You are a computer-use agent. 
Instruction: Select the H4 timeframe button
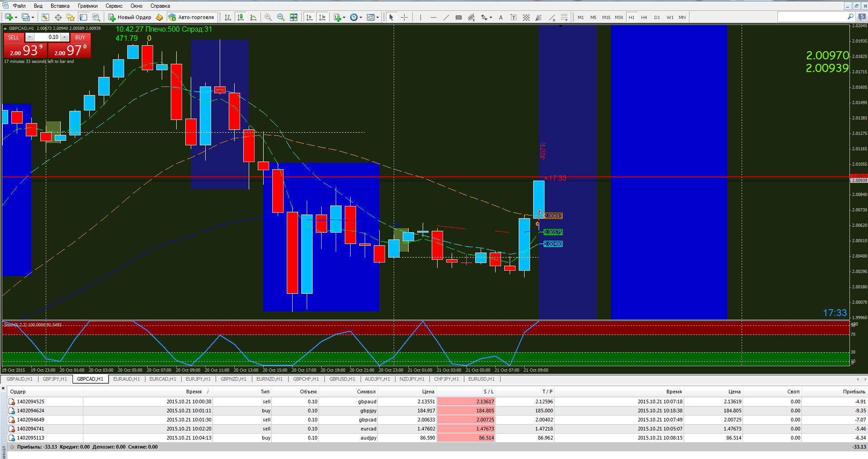644,17
